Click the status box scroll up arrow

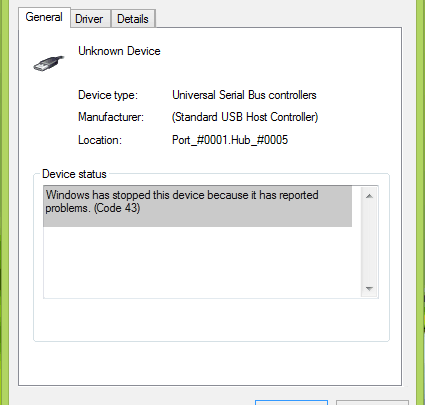pos(369,196)
